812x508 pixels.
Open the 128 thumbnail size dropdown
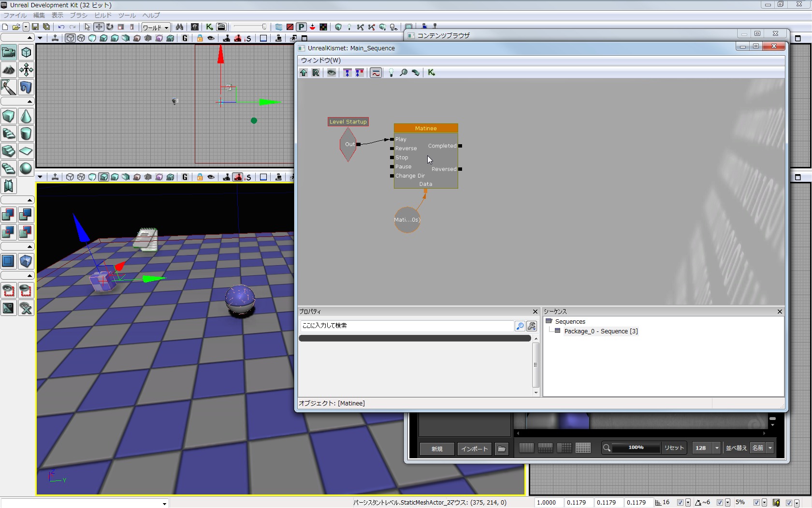[x=717, y=448]
